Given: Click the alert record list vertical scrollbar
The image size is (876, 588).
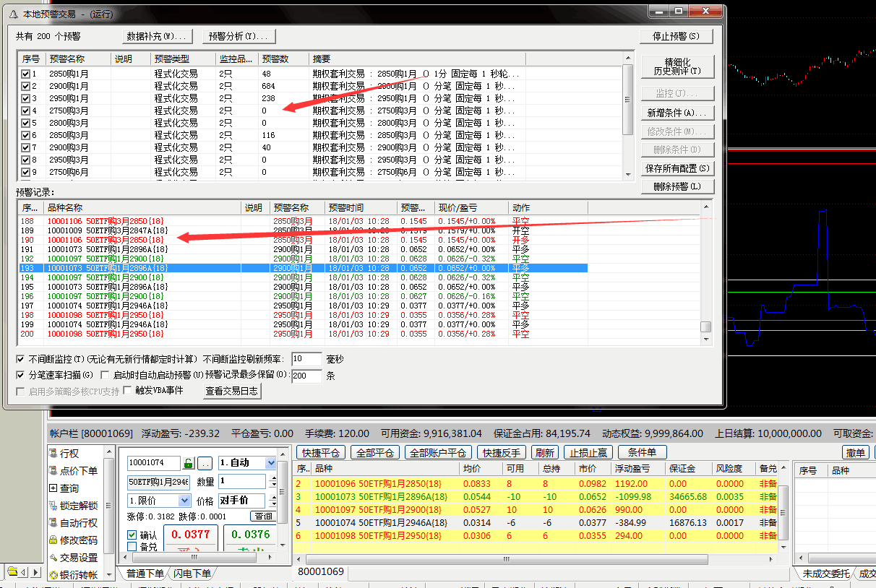Looking at the screenshot, I should click(706, 274).
